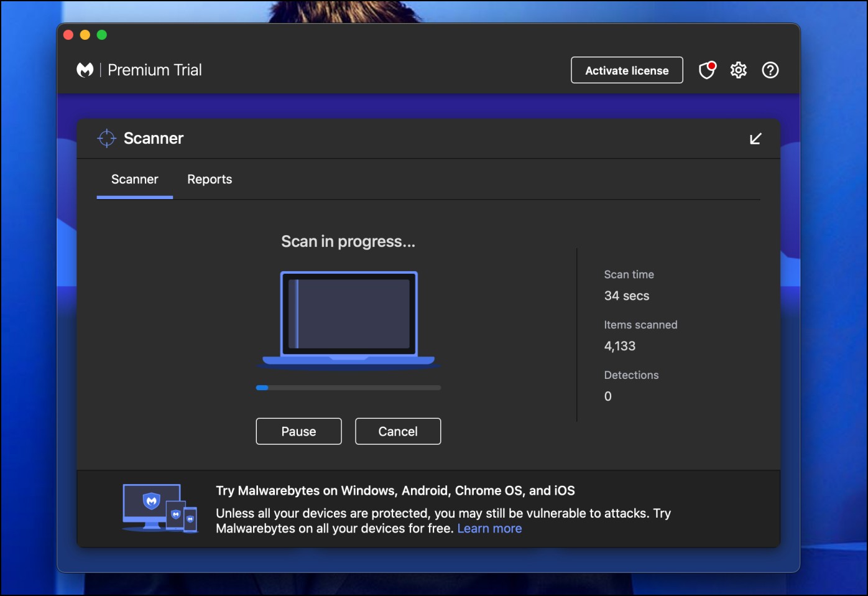
Task: Click the '34 secs' scan time value
Action: pos(627,296)
